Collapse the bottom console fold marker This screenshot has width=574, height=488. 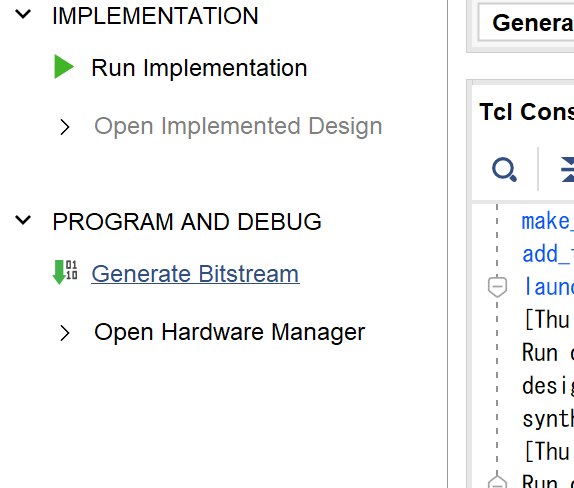497,482
